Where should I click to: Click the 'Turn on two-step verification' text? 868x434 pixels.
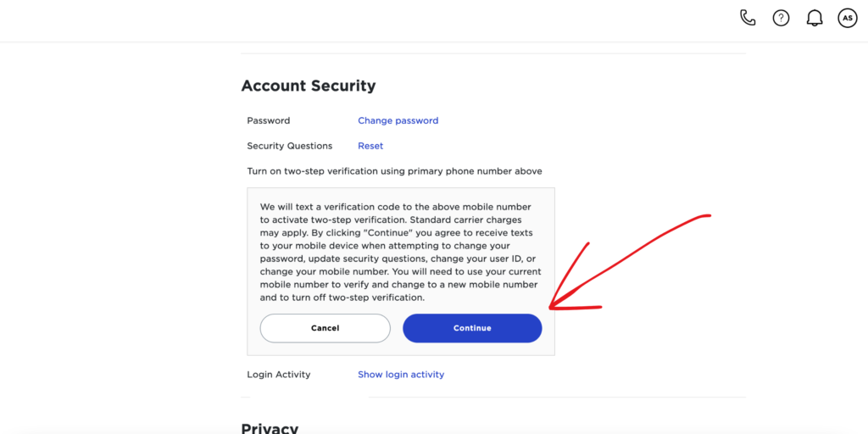[394, 171]
